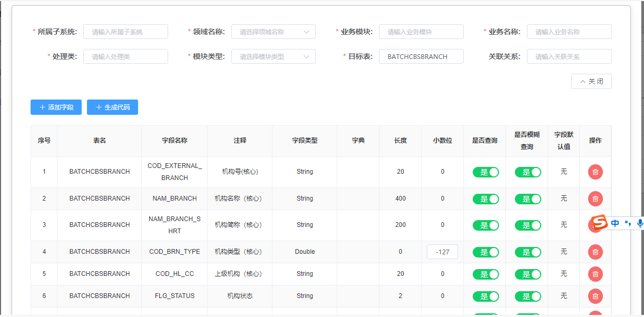The width and height of the screenshot is (644, 317).
Task: Focus the 目标表 field containing BATCHCBSBRANCH
Action: pos(421,56)
